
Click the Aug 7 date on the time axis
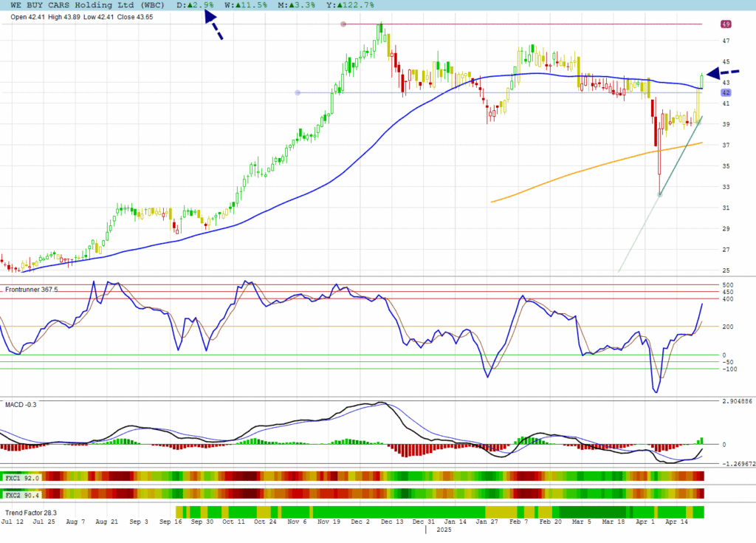[75, 522]
